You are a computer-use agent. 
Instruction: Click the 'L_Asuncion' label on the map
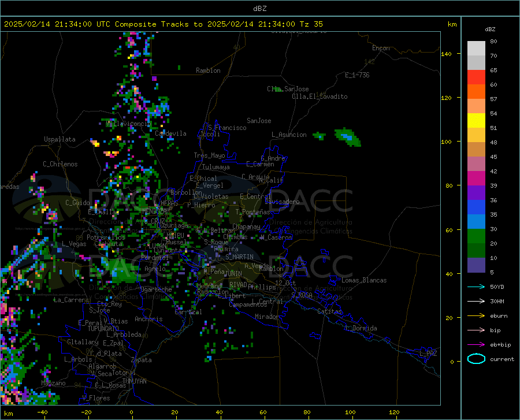tap(289, 135)
